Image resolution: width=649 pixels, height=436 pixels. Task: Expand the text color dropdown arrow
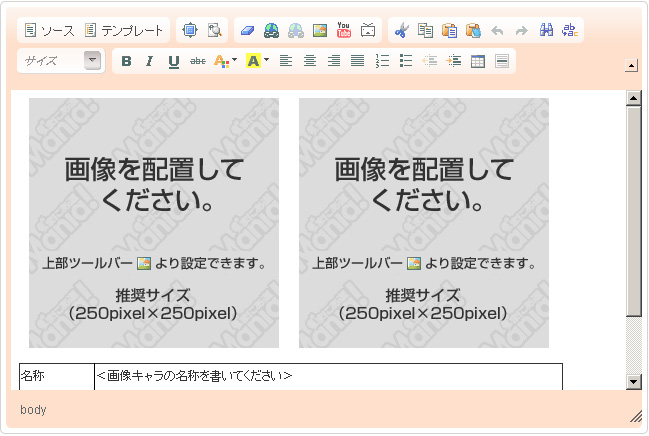[234, 61]
